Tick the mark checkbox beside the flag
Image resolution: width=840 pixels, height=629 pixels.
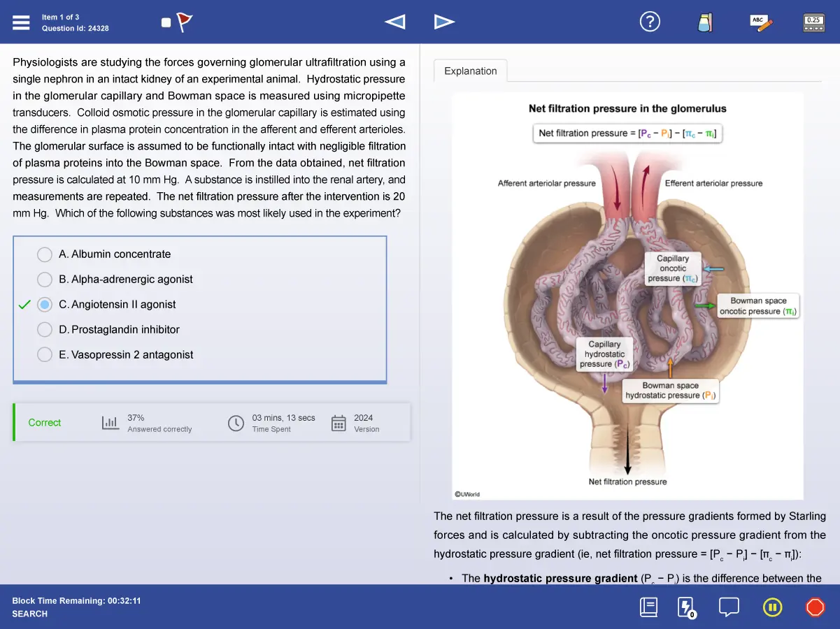[x=166, y=22]
